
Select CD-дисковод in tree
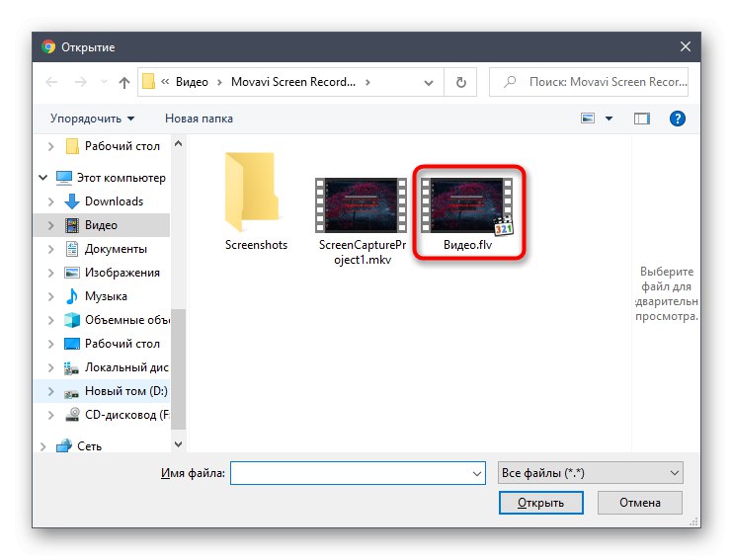coord(127,415)
